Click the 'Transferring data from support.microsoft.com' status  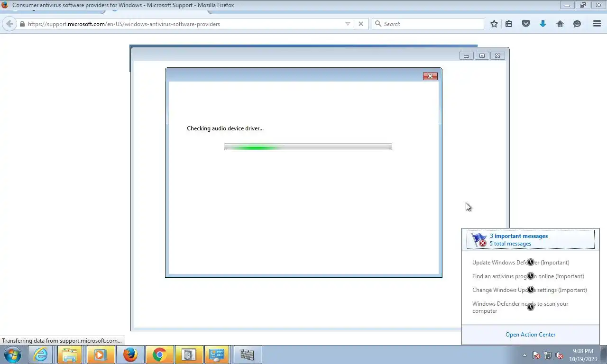(62, 340)
